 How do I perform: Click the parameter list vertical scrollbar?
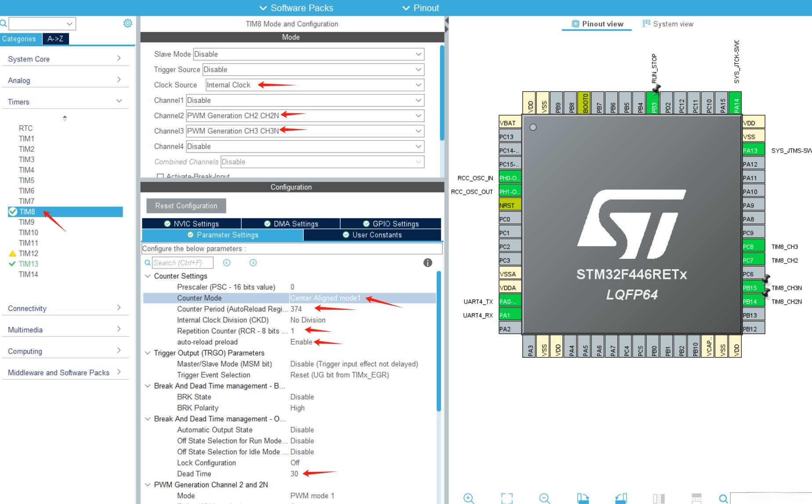(x=438, y=341)
